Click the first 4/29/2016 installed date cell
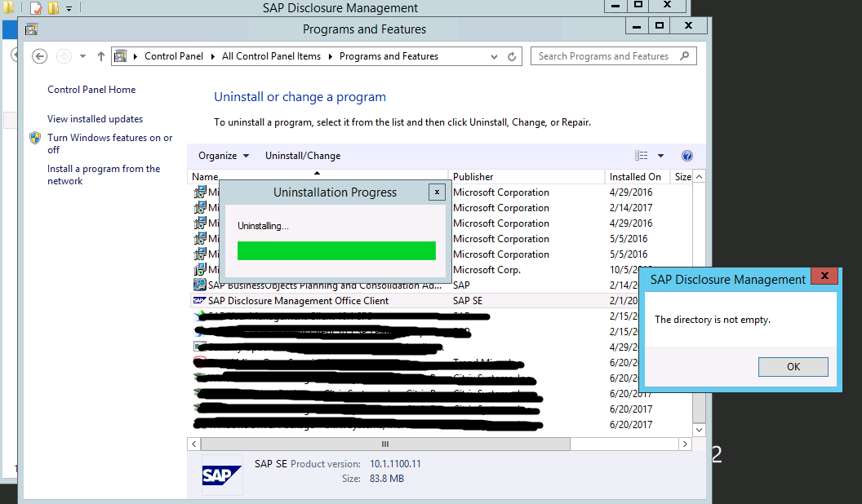Image resolution: width=862 pixels, height=504 pixels. [630, 192]
